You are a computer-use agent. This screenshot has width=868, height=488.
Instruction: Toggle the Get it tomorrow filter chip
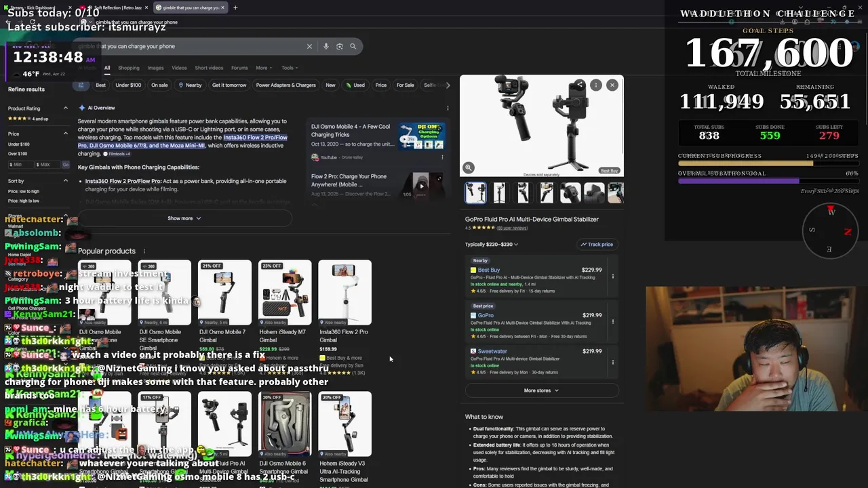229,85
